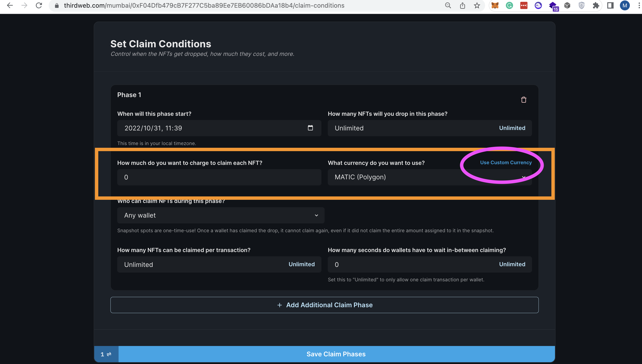Screen dimensions: 642x364
Task: Open the zoom magnifier in the address bar
Action: (x=448, y=5)
